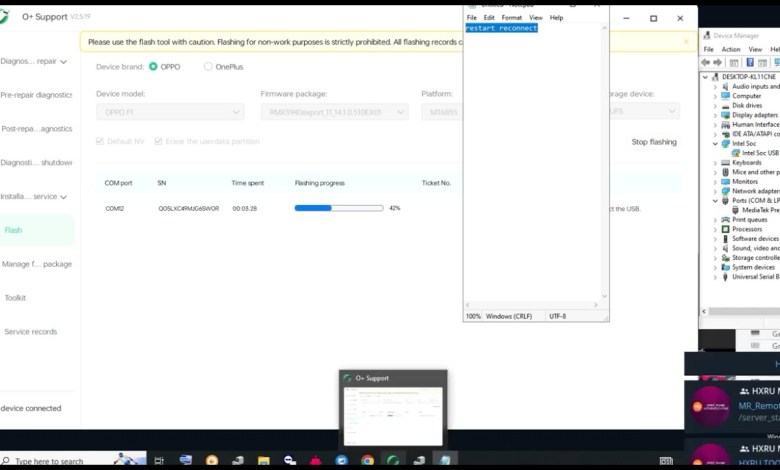The image size is (780, 470).
Task: Select the Monitors category icon
Action: coord(725,182)
